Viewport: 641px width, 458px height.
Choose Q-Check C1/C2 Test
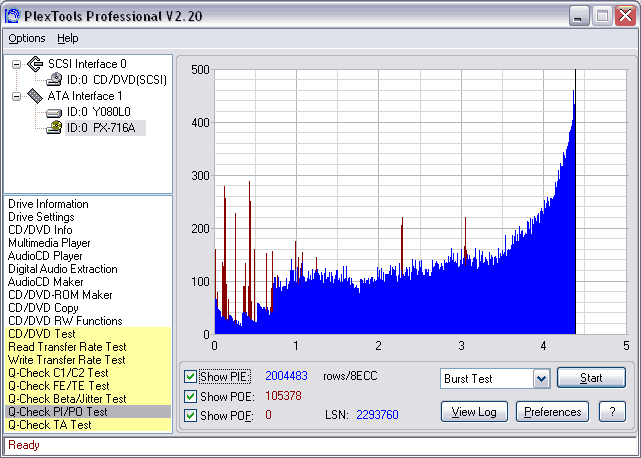point(58,373)
